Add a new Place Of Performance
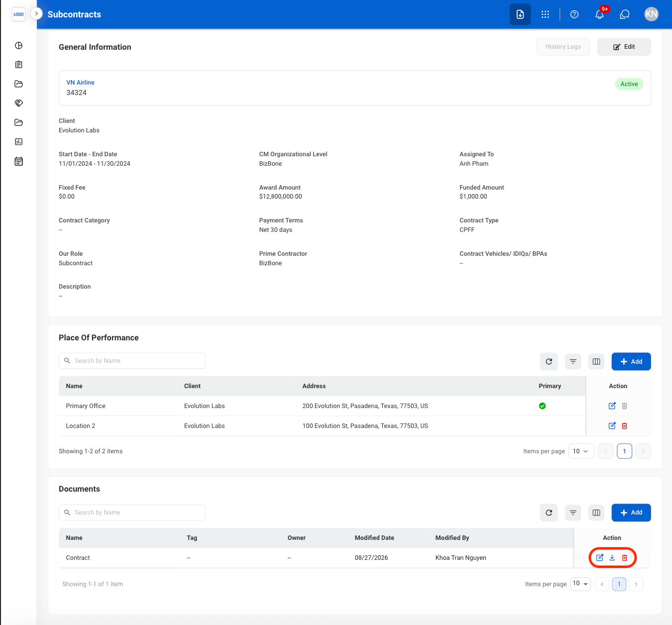672x625 pixels. [631, 362]
